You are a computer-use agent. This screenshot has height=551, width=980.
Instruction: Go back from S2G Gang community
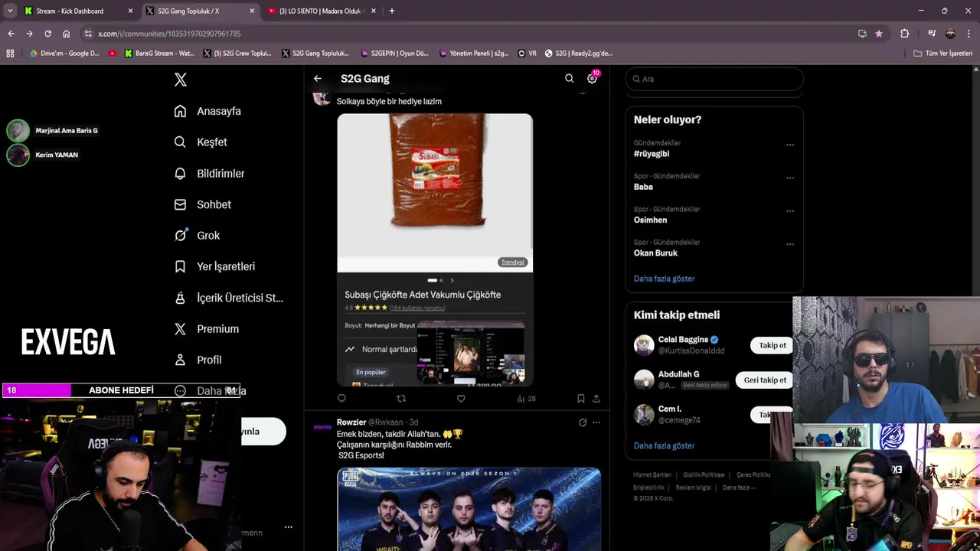[x=318, y=78]
